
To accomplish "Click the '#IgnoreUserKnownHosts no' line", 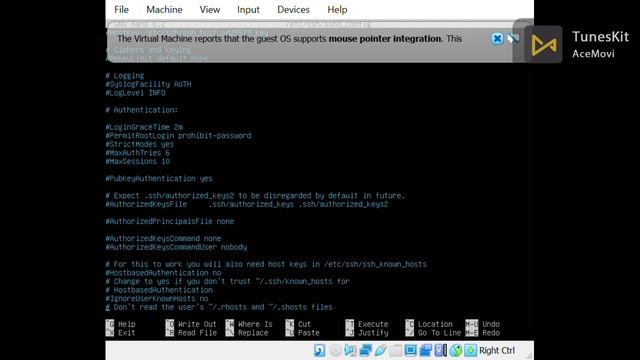I will tap(157, 298).
